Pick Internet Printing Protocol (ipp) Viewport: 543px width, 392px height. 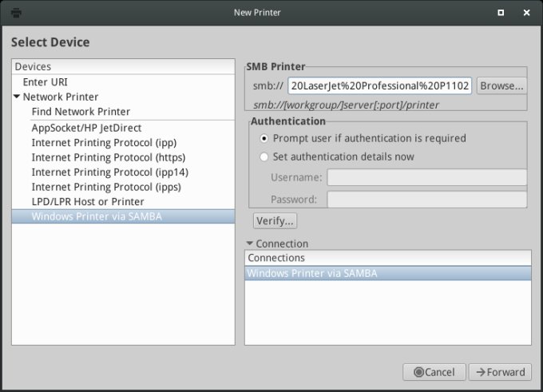pyautogui.click(x=103, y=142)
